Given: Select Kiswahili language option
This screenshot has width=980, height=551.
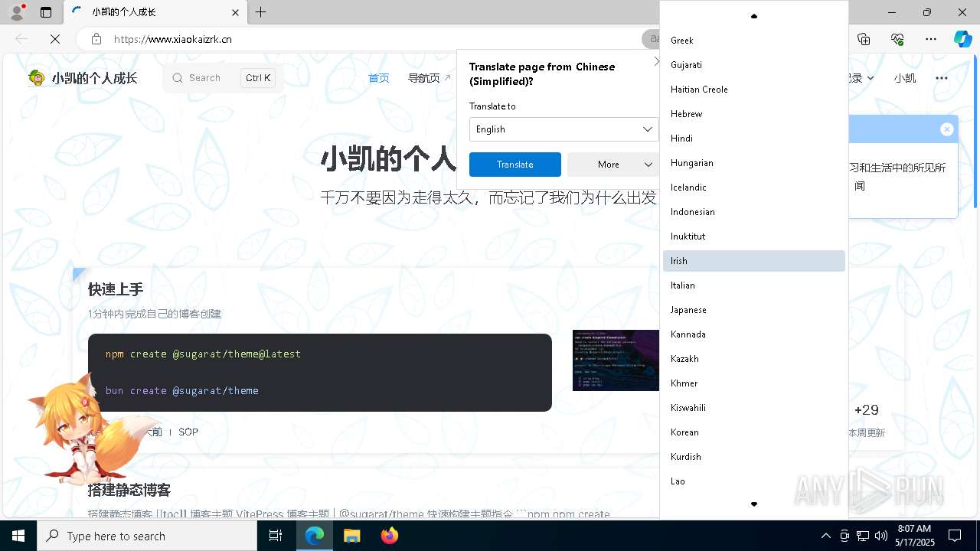Looking at the screenshot, I should point(754,408).
